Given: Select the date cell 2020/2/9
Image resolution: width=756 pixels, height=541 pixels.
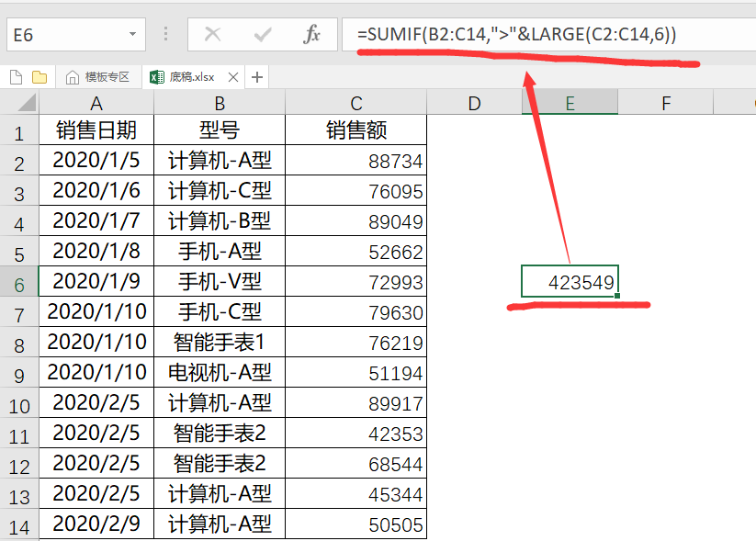Looking at the screenshot, I should [x=96, y=524].
